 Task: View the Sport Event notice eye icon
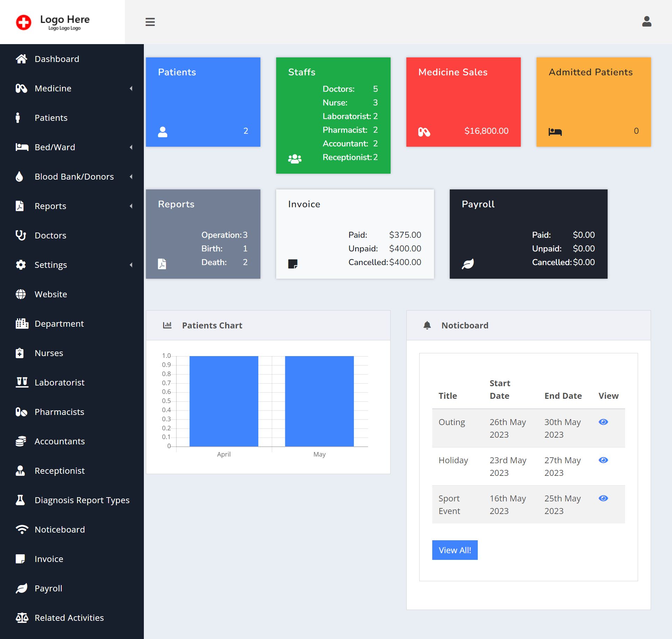[603, 498]
